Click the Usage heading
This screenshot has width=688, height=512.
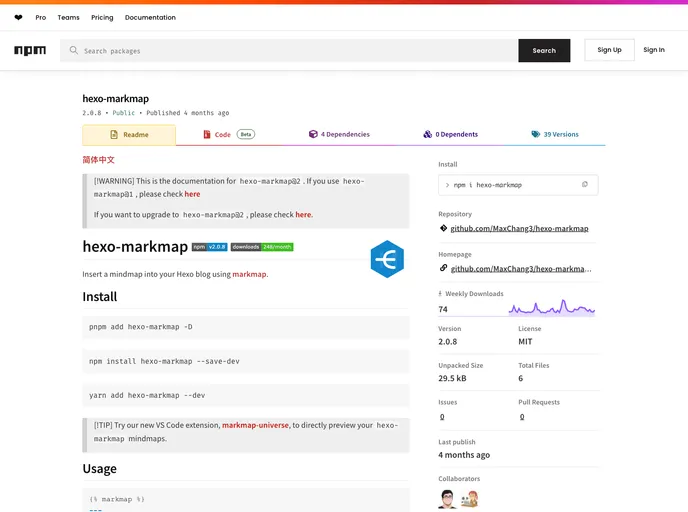[x=100, y=469]
